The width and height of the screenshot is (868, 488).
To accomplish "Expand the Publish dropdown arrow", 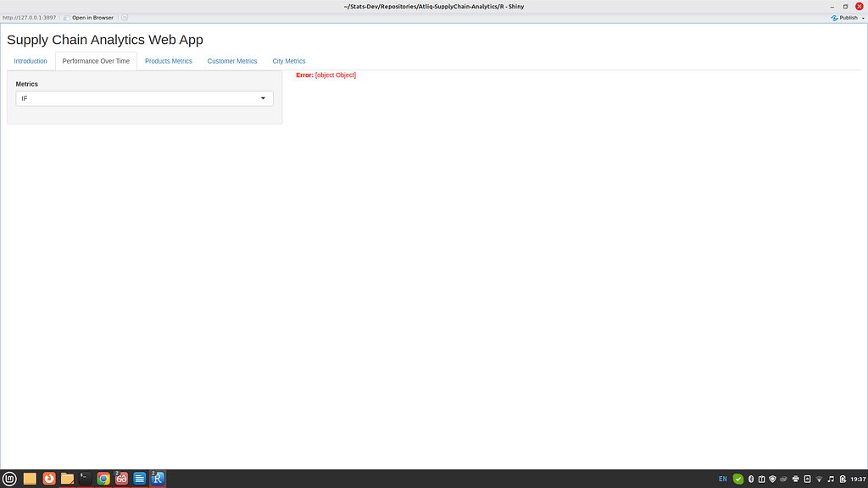I will 862,17.
